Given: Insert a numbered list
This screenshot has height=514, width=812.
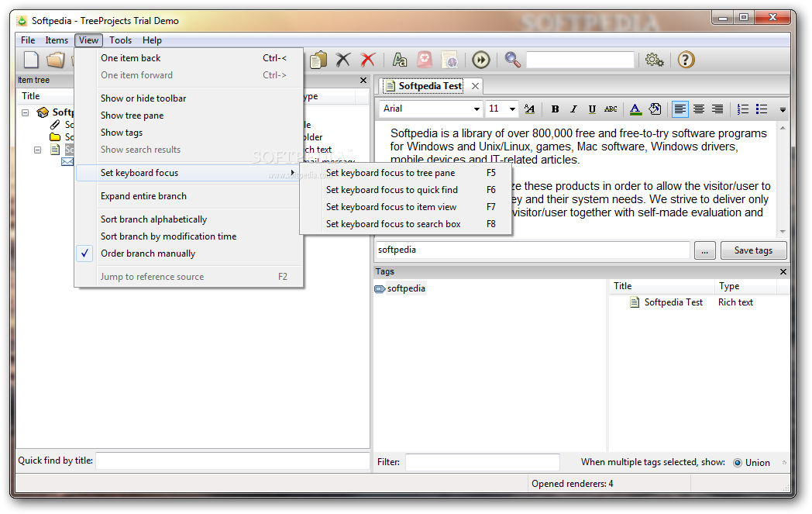Looking at the screenshot, I should click(x=742, y=109).
